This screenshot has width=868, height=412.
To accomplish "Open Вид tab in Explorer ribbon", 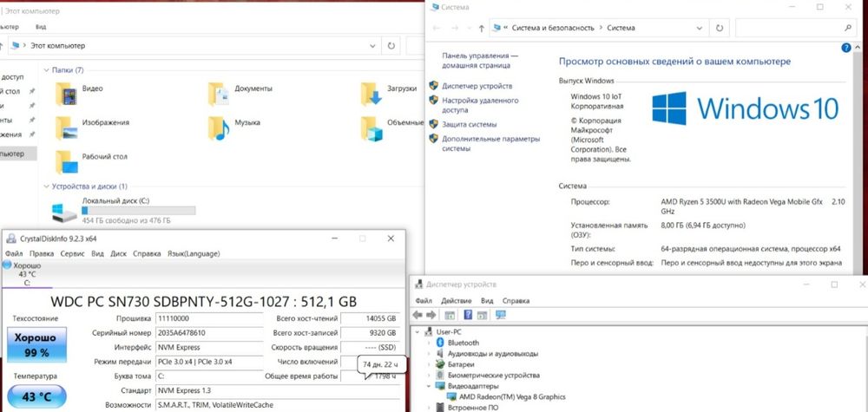I will [x=41, y=27].
